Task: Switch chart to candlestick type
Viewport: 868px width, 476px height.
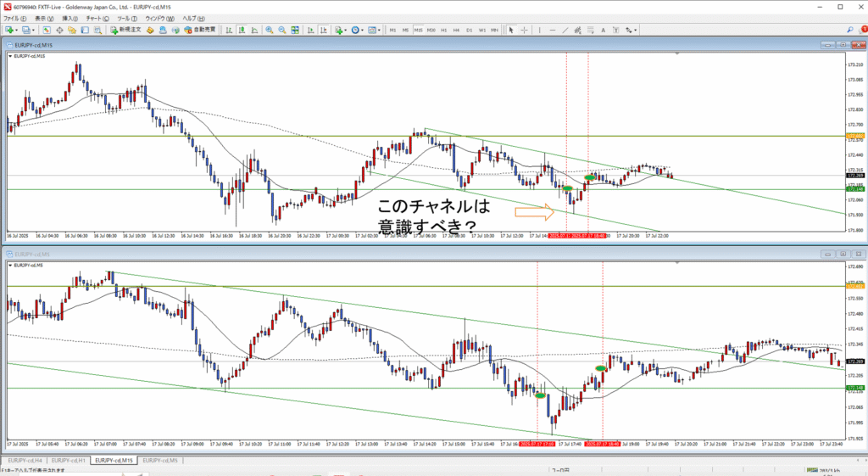Action: [242, 30]
